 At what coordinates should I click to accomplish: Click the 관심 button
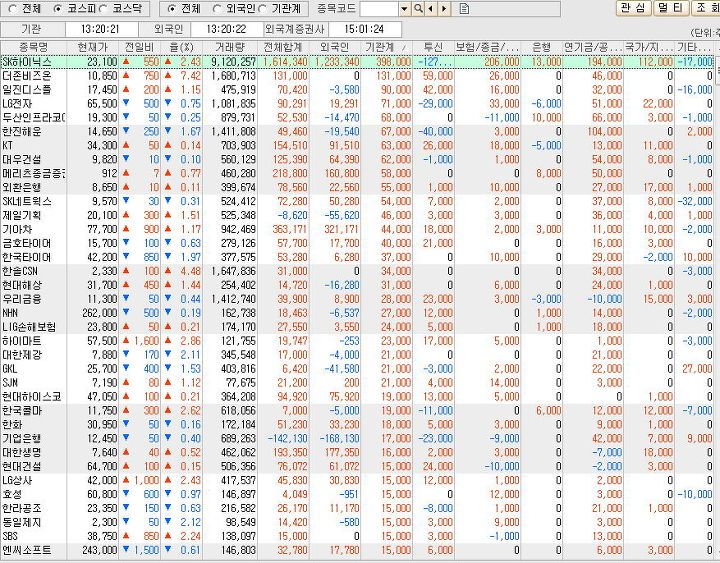click(x=633, y=7)
